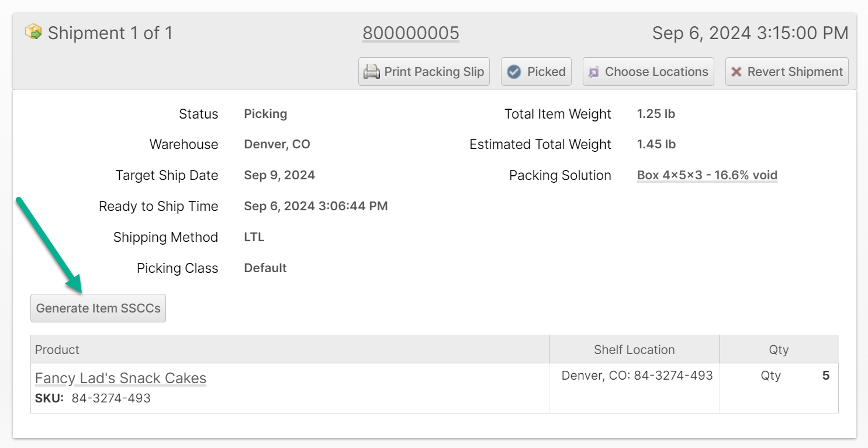Click the quantity value 5 in the table
Viewport: 868px width, 448px height.
click(826, 376)
